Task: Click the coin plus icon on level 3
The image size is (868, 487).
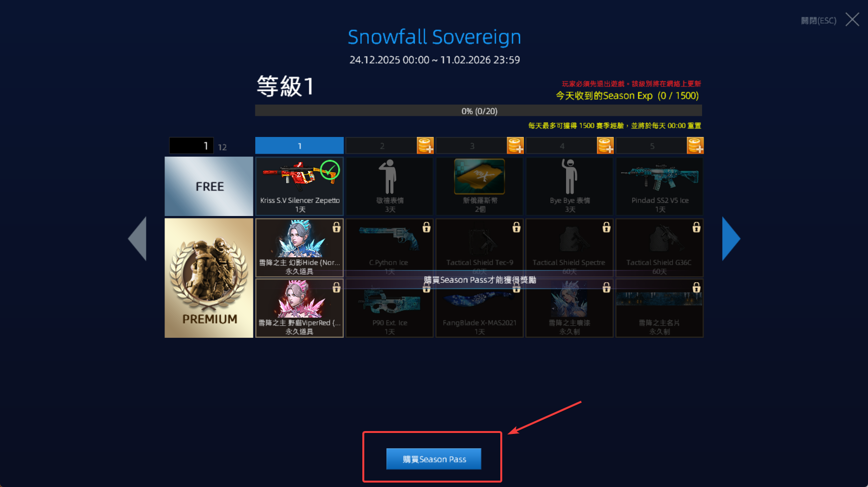Action: pyautogui.click(x=515, y=146)
